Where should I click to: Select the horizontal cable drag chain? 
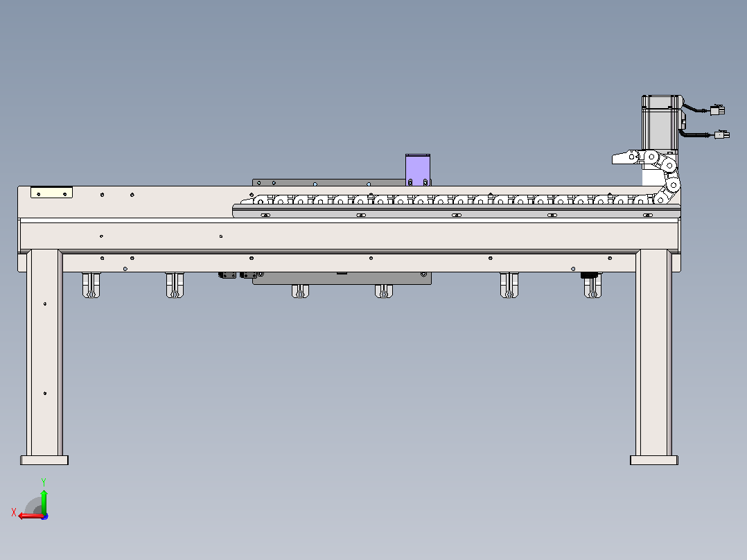(448, 200)
